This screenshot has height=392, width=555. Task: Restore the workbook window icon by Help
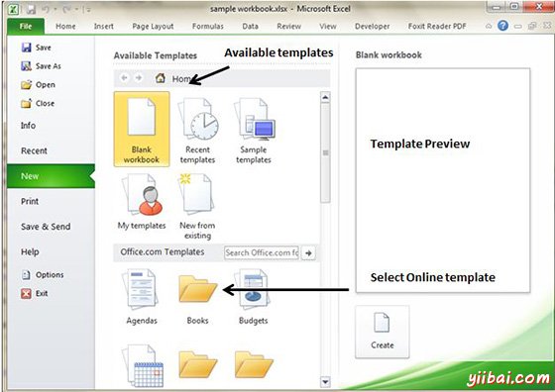[532, 26]
